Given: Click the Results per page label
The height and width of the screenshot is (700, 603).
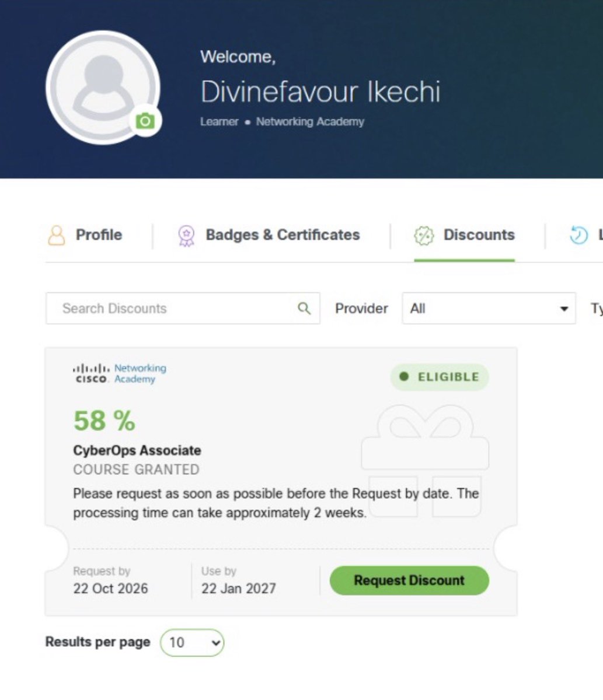Looking at the screenshot, I should tap(97, 642).
